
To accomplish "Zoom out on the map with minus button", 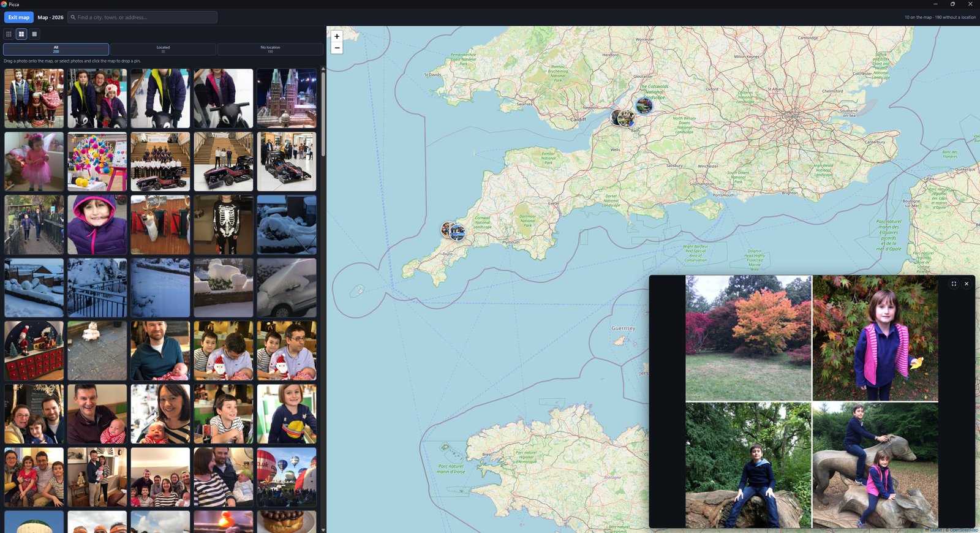I will [x=337, y=48].
